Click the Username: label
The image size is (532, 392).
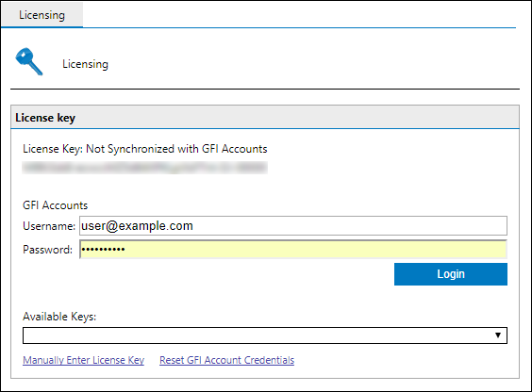pyautogui.click(x=49, y=226)
